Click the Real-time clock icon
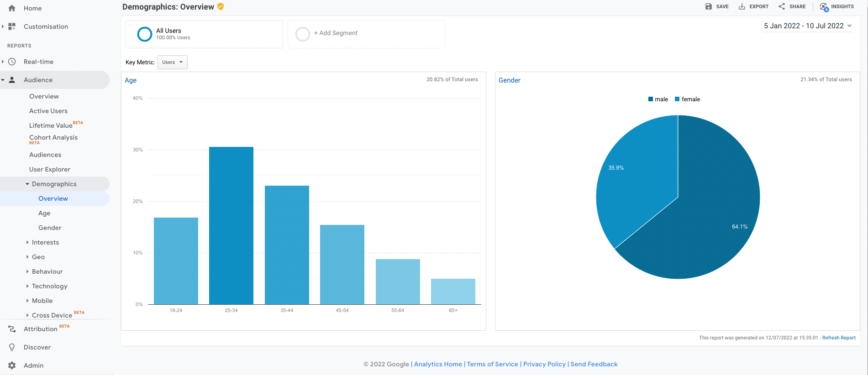The width and height of the screenshot is (868, 375). (x=12, y=62)
